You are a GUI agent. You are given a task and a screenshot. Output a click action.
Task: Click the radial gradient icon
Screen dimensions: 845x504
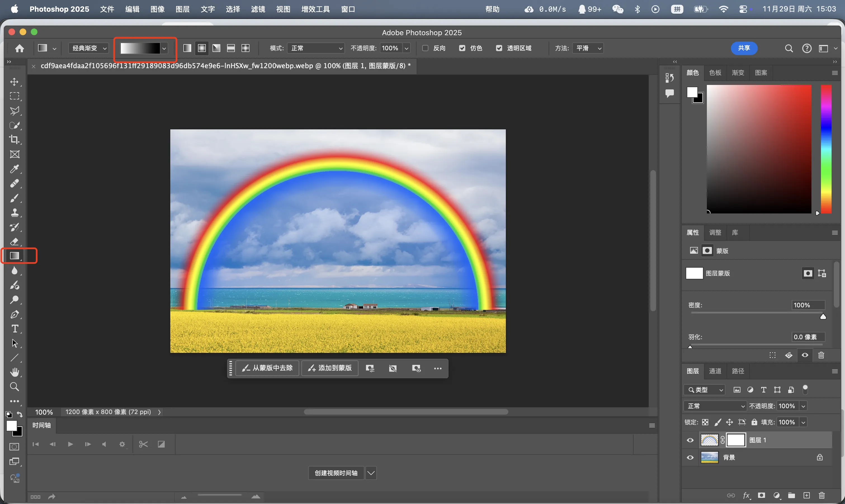pos(202,48)
